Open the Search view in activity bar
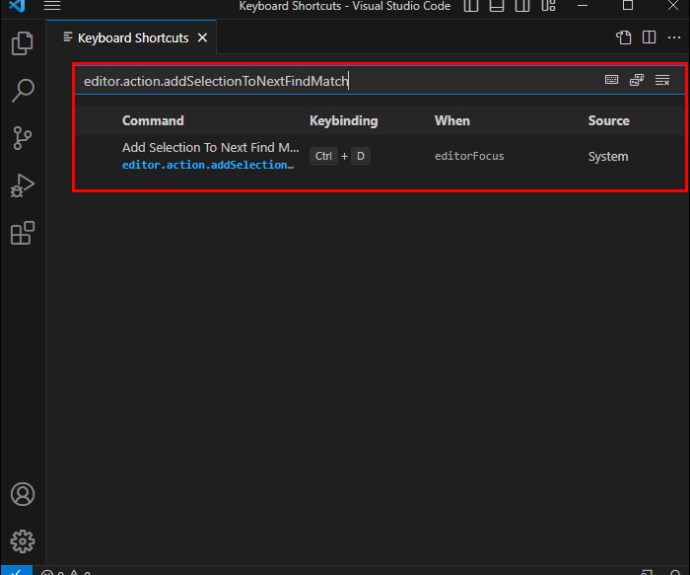The image size is (690, 575). coord(22,90)
